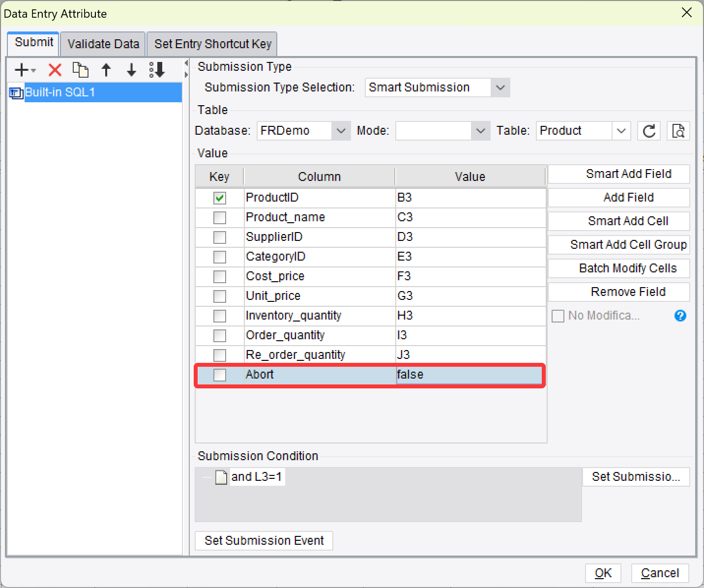
Task: Move submission up with the up arrow icon
Action: pyautogui.click(x=106, y=70)
